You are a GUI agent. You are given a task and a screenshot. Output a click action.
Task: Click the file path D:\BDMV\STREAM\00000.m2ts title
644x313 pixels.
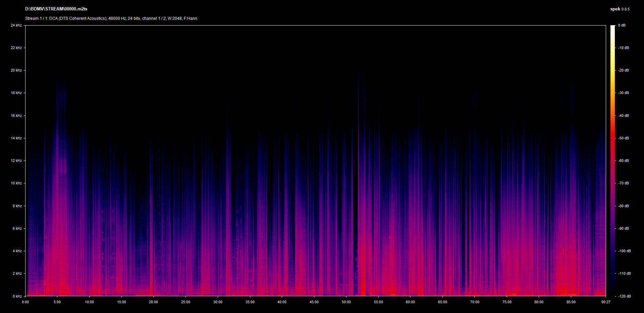pos(56,9)
